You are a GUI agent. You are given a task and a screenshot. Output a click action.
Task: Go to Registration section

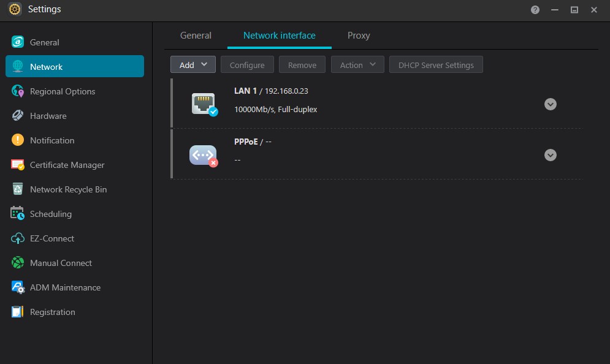click(75, 311)
